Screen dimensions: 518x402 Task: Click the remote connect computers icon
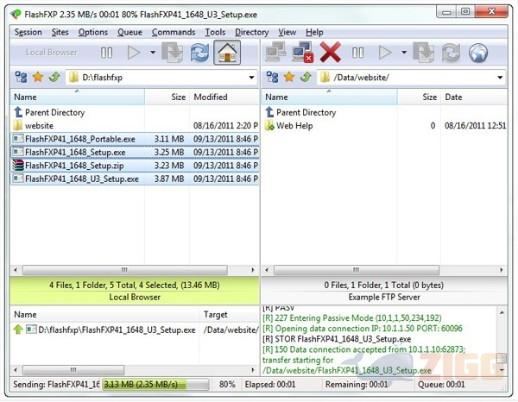(x=276, y=52)
